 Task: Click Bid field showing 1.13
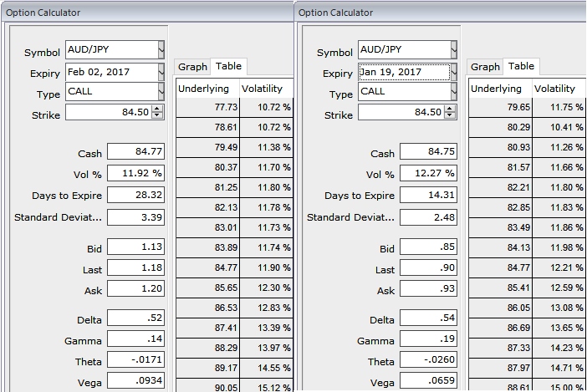[x=136, y=247]
